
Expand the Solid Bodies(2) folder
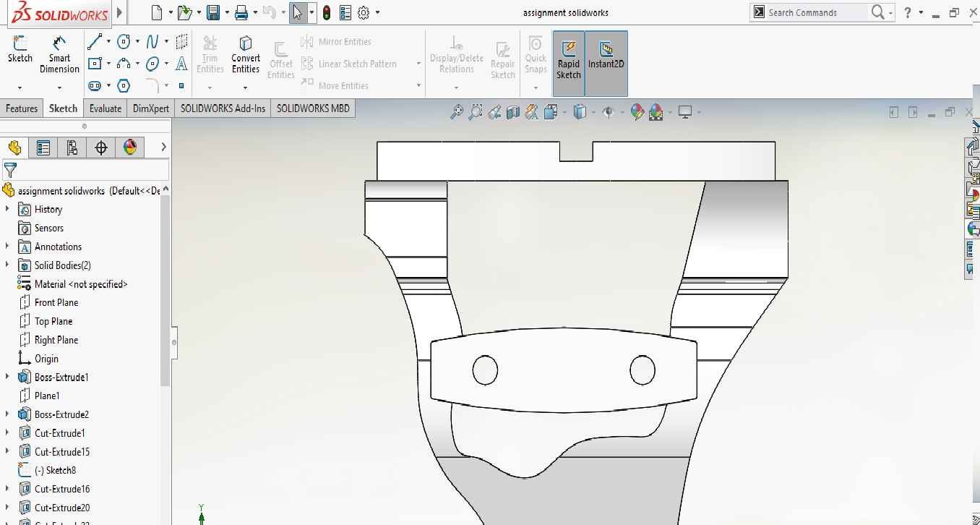[8, 265]
